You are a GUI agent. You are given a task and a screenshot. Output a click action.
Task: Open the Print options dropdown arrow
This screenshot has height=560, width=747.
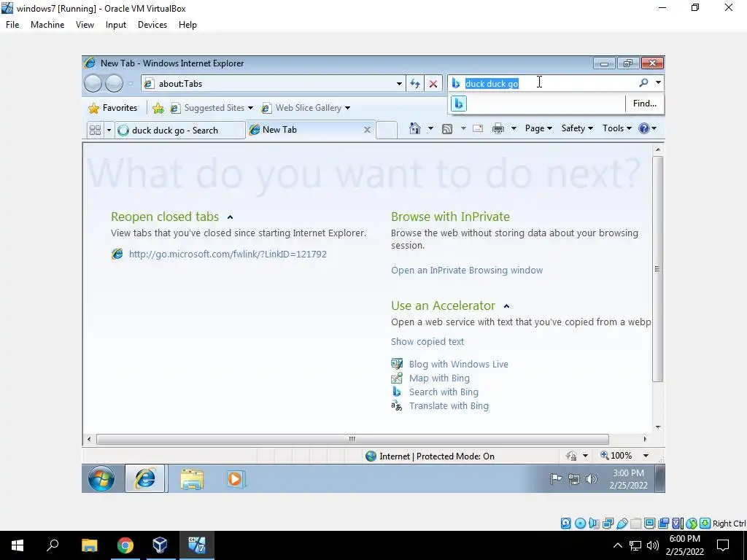514,128
